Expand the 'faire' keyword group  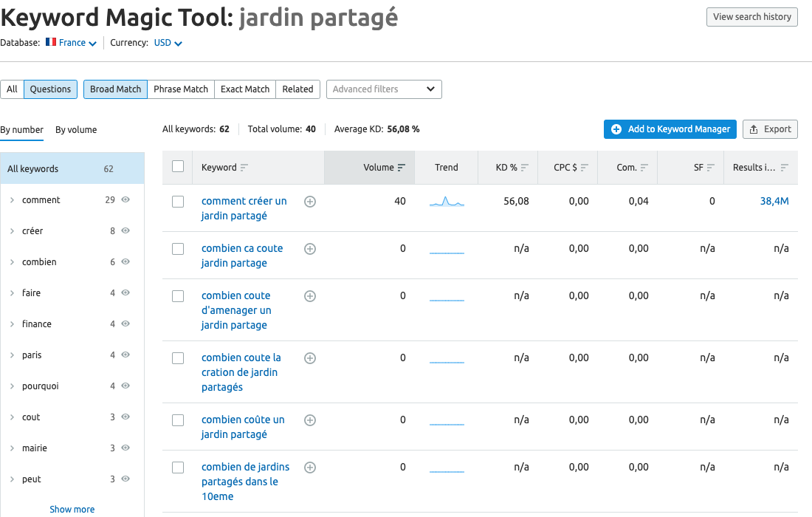12,293
